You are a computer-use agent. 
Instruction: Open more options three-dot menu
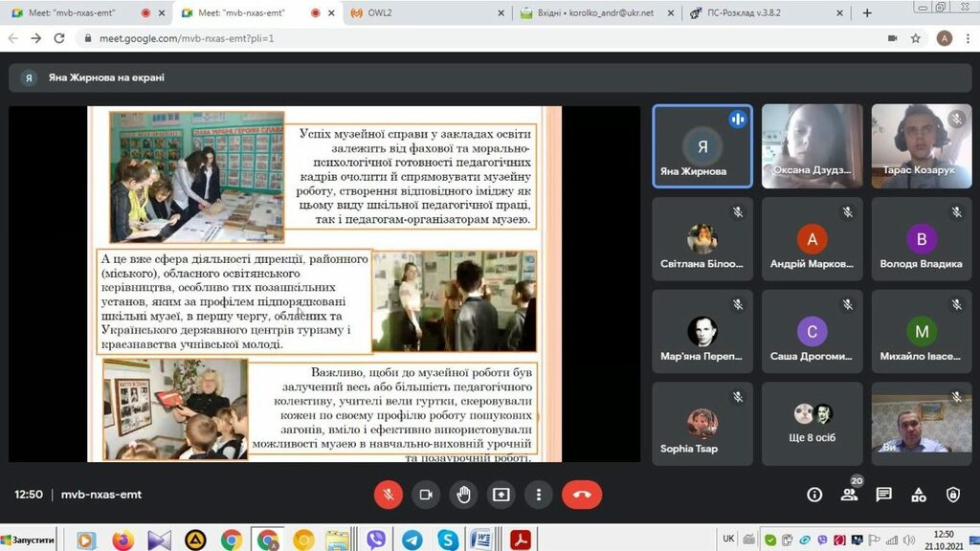539,495
